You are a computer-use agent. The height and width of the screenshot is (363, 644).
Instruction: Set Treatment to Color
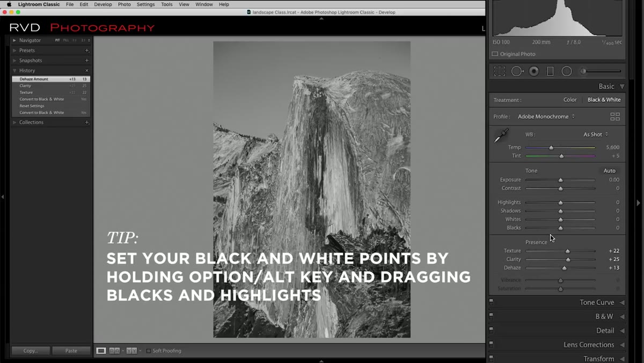pyautogui.click(x=570, y=100)
